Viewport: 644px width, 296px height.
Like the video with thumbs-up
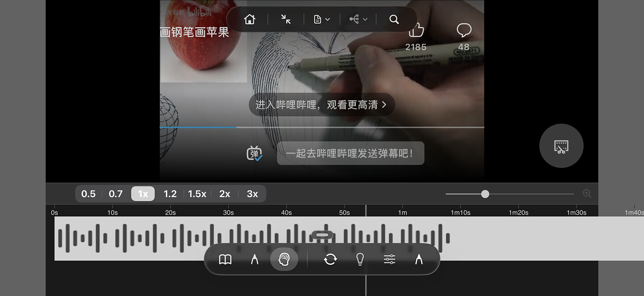(416, 31)
